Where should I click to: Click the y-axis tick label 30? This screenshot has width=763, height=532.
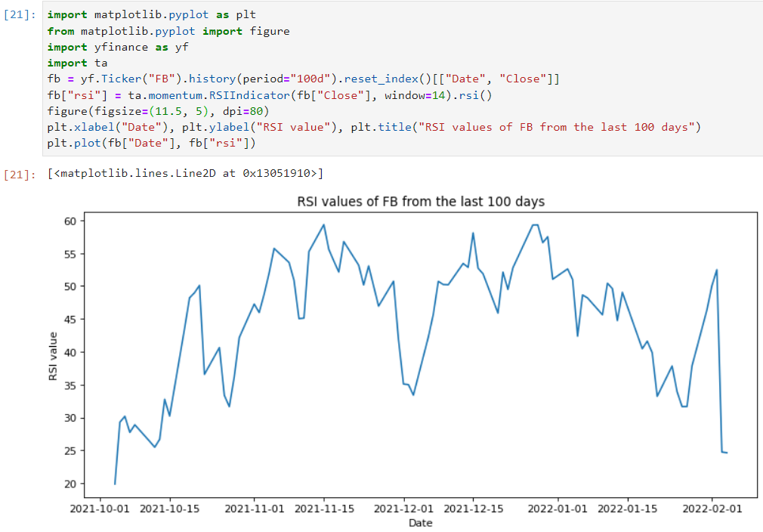70,418
